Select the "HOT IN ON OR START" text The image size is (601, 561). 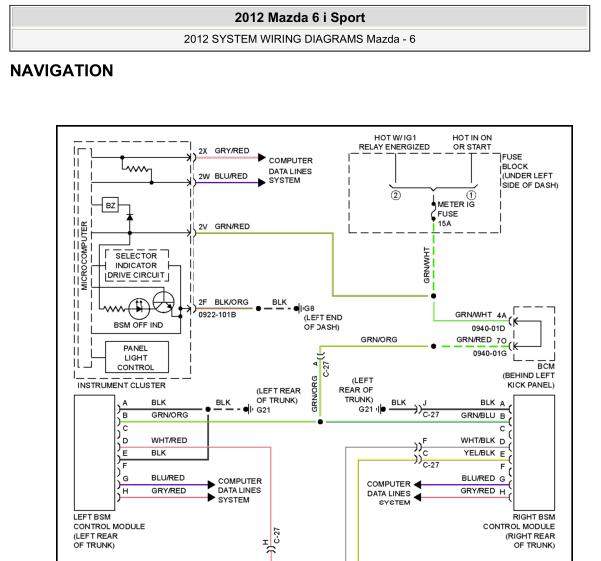coord(472,142)
